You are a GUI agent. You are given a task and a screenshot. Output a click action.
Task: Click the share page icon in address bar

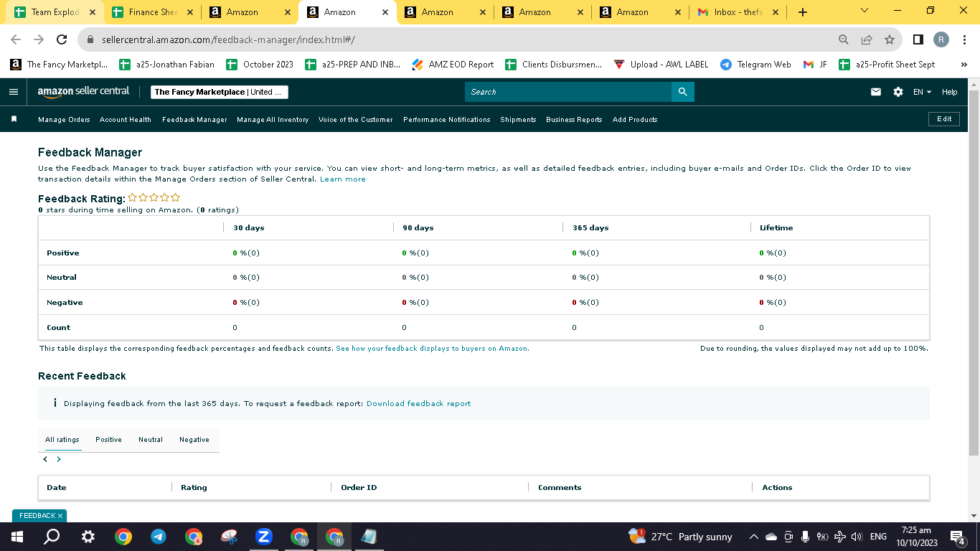pos(867,39)
